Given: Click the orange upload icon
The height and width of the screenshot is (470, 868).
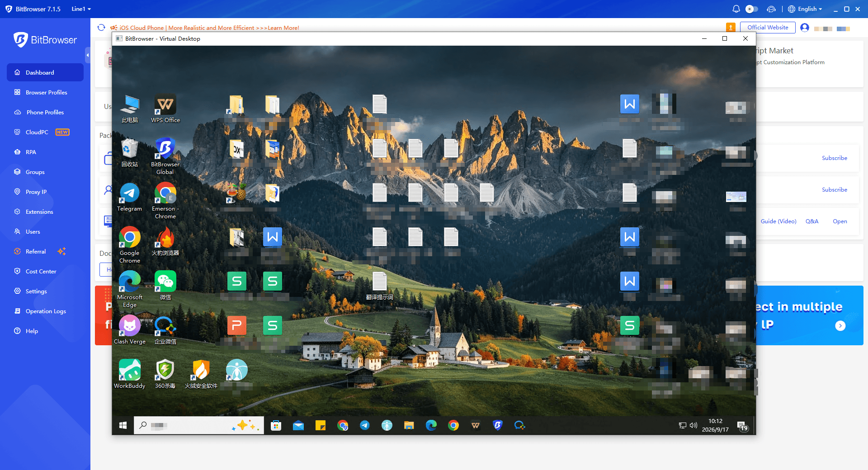Looking at the screenshot, I should [731, 28].
